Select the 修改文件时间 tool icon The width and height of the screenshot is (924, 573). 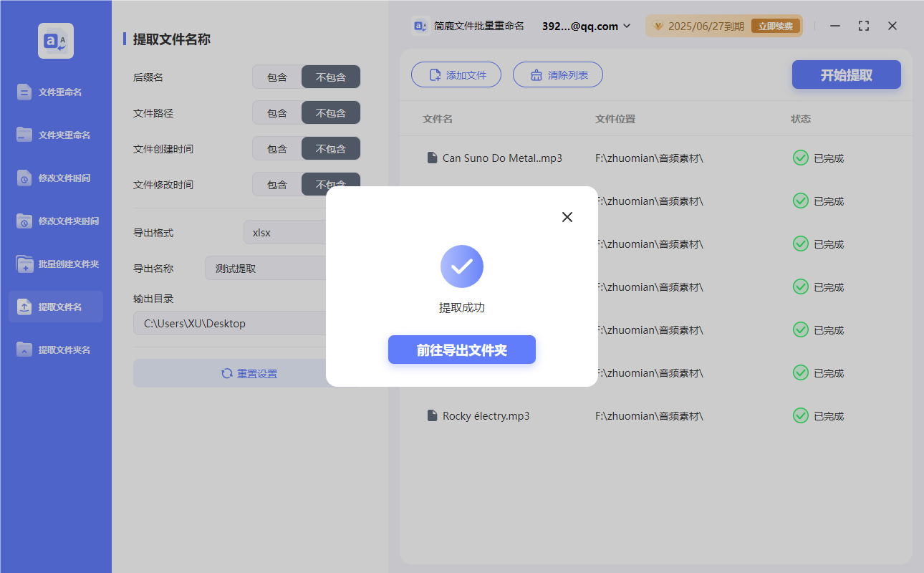55,178
